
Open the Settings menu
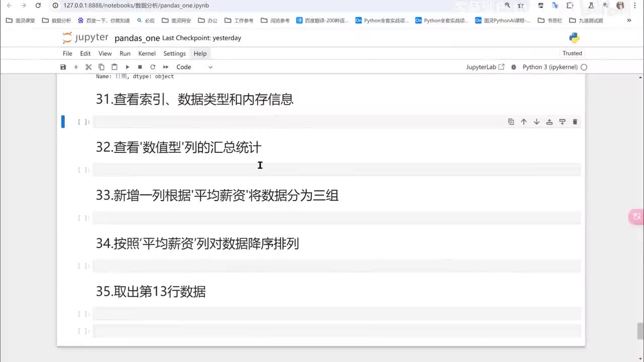tap(175, 53)
